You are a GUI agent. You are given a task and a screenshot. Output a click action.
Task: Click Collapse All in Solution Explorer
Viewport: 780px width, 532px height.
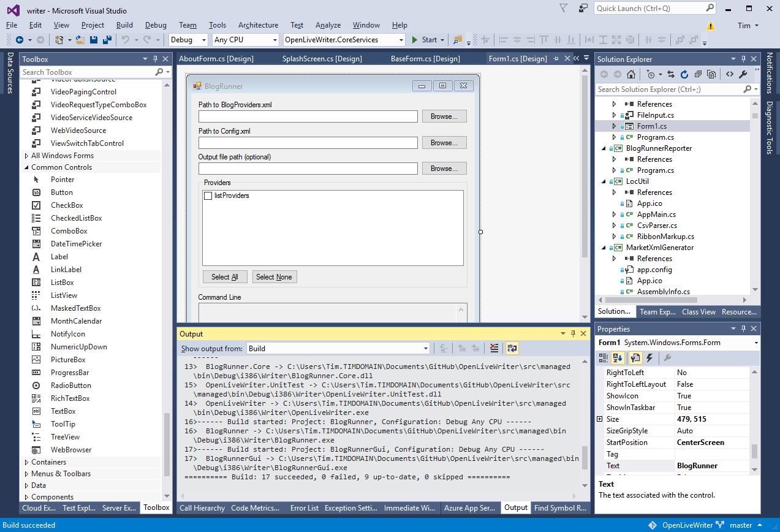[x=697, y=74]
